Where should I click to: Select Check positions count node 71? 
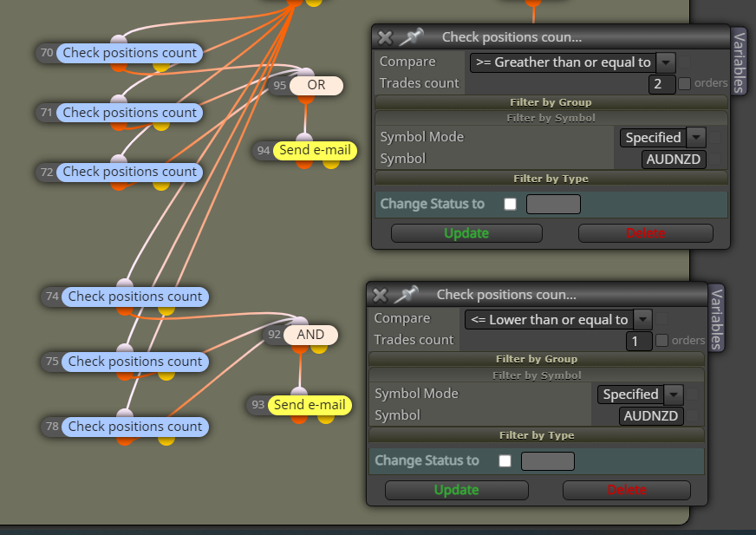[x=130, y=113]
